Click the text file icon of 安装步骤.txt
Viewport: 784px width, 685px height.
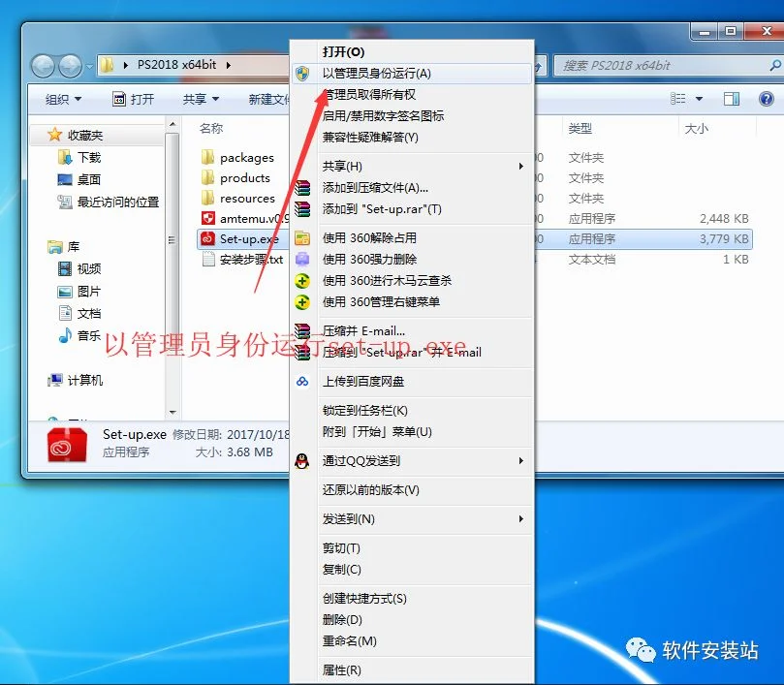point(208,260)
